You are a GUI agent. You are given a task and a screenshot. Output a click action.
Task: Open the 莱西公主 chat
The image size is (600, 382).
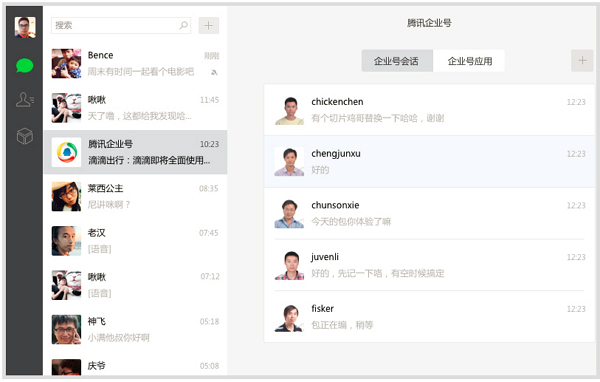(x=135, y=197)
